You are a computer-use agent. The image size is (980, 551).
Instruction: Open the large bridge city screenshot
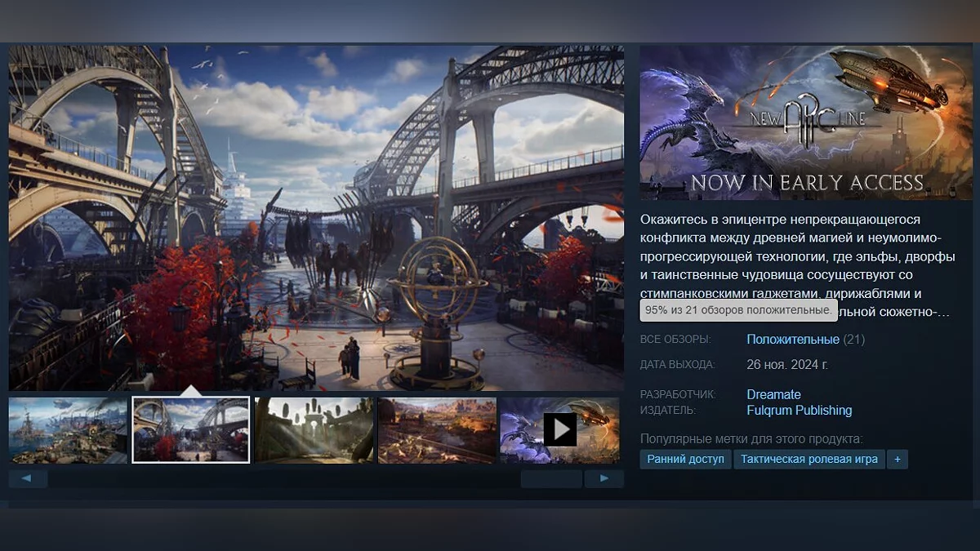coord(316,218)
